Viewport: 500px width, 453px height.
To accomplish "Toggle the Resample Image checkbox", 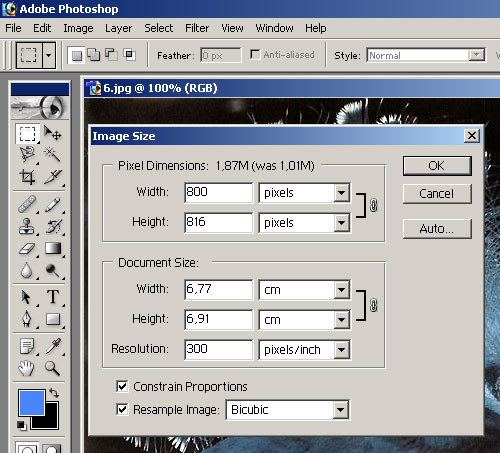I will (x=122, y=409).
